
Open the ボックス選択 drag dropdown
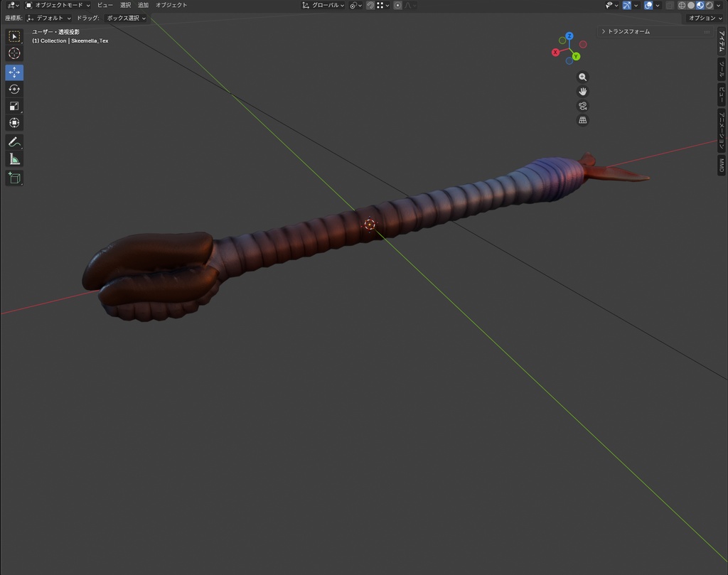(x=125, y=18)
